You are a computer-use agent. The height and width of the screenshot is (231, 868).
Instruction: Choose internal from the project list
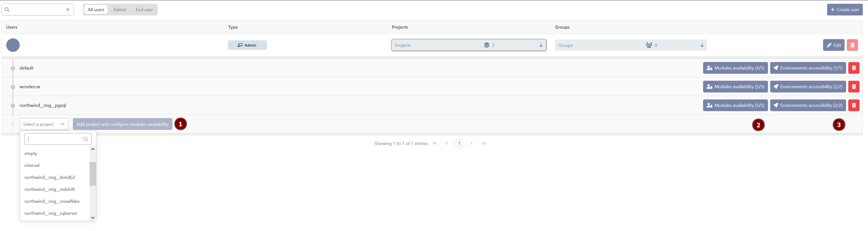(x=32, y=165)
